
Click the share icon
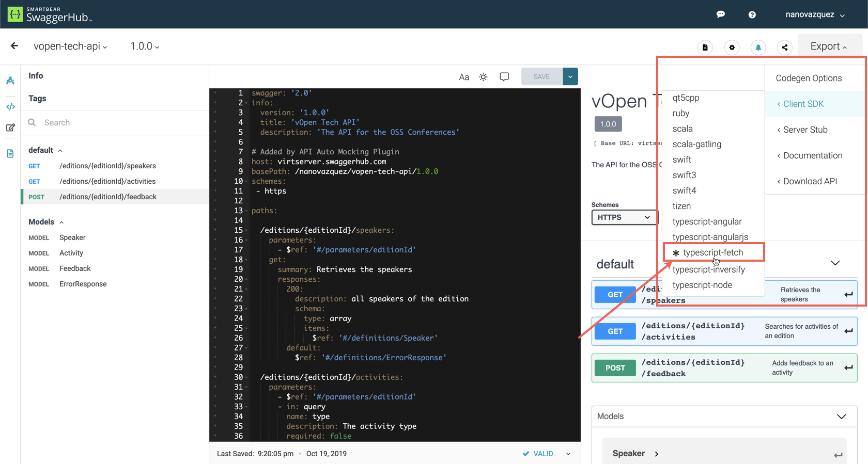pos(784,47)
